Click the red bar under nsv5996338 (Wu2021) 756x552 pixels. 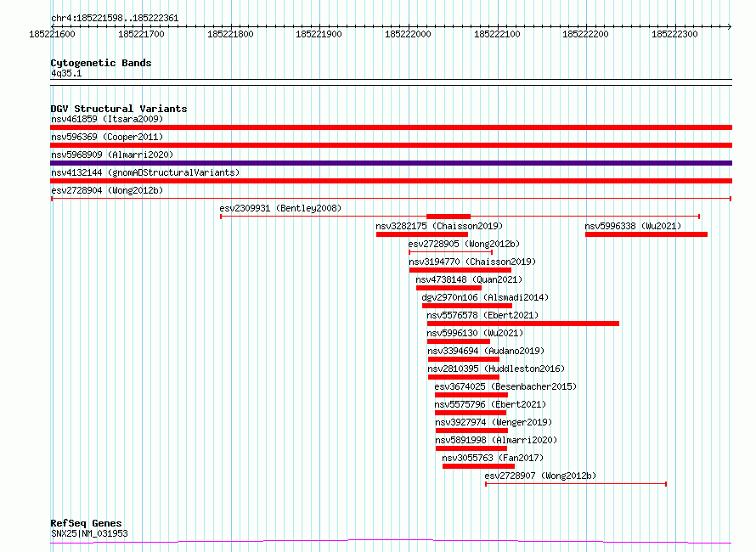pos(646,234)
